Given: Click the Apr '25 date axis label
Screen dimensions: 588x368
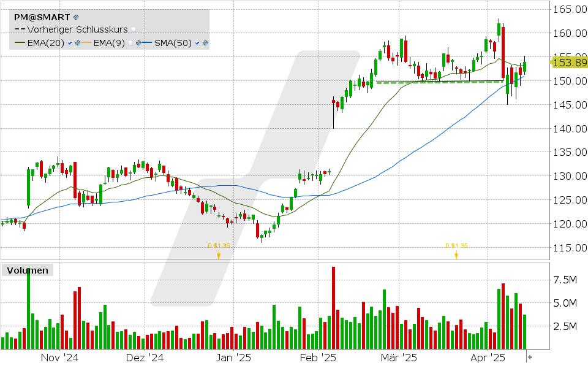Looking at the screenshot, I should tap(488, 358).
